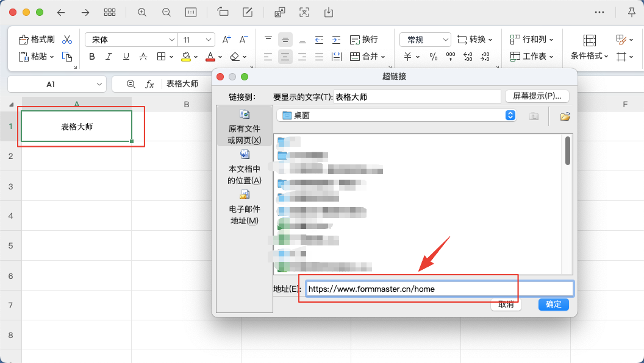This screenshot has height=363, width=644.
Task: Click the cut (scissors) icon
Action: click(67, 38)
